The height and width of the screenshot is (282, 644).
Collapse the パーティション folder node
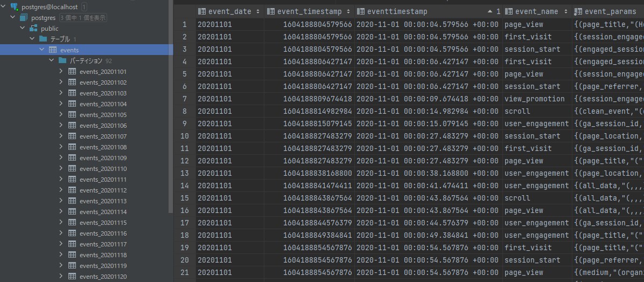(x=51, y=60)
